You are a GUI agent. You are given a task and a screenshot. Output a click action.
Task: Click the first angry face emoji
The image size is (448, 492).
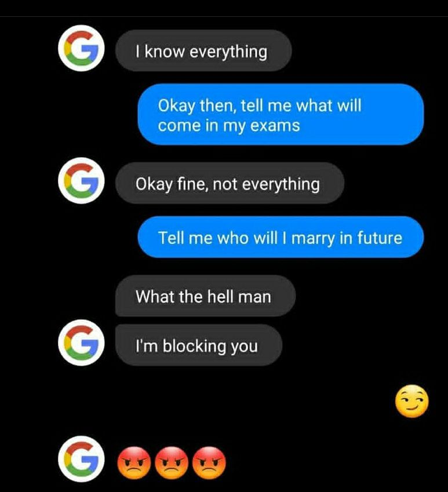click(134, 463)
